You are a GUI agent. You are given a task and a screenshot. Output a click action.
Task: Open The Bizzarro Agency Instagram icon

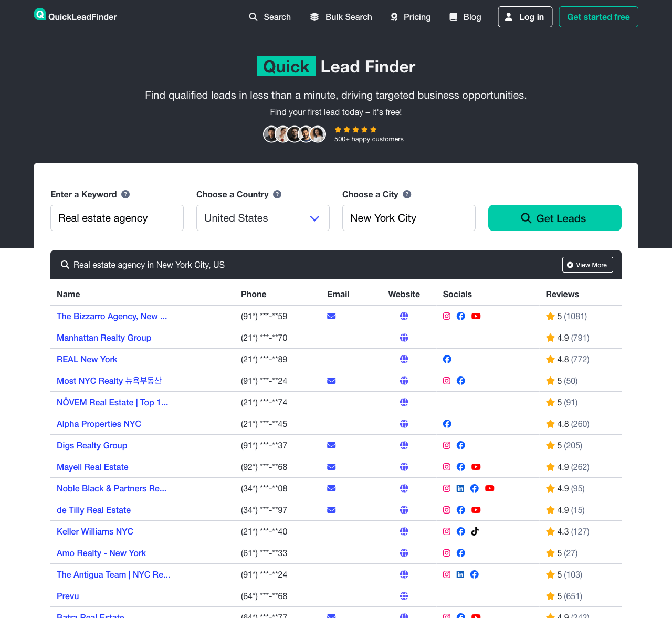(447, 316)
